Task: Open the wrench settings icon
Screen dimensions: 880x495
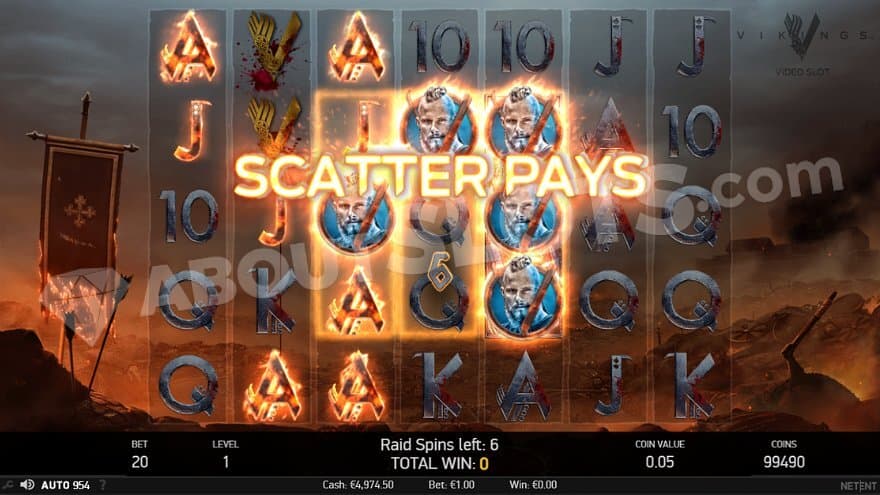Action: pos(7,485)
